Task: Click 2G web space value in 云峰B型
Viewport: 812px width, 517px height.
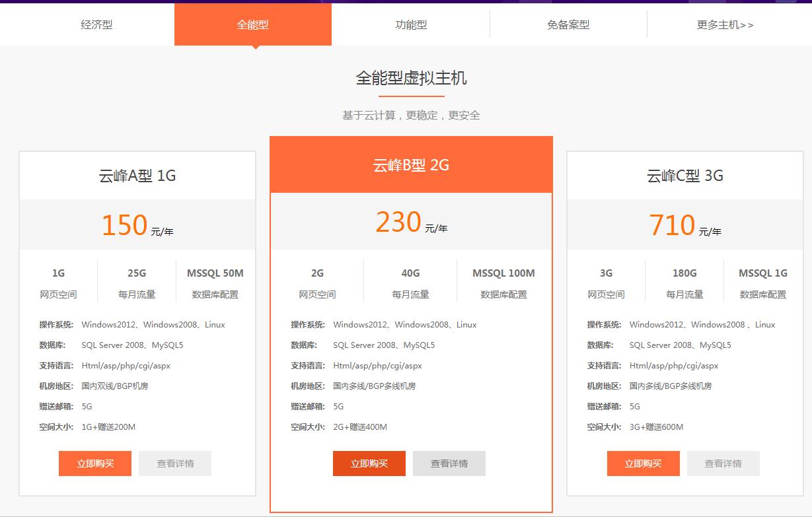Action: click(317, 273)
